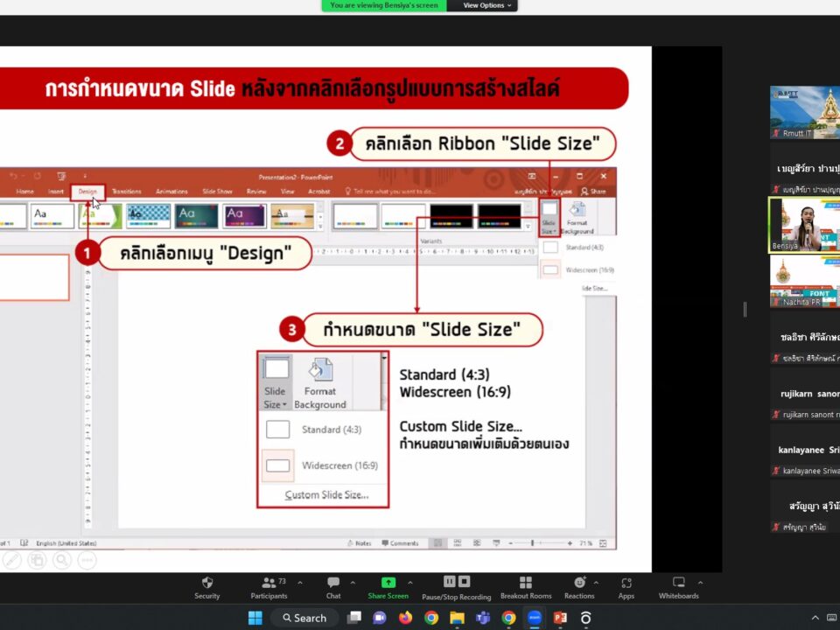Click Custom Slide Size... menu entry

coord(326,495)
